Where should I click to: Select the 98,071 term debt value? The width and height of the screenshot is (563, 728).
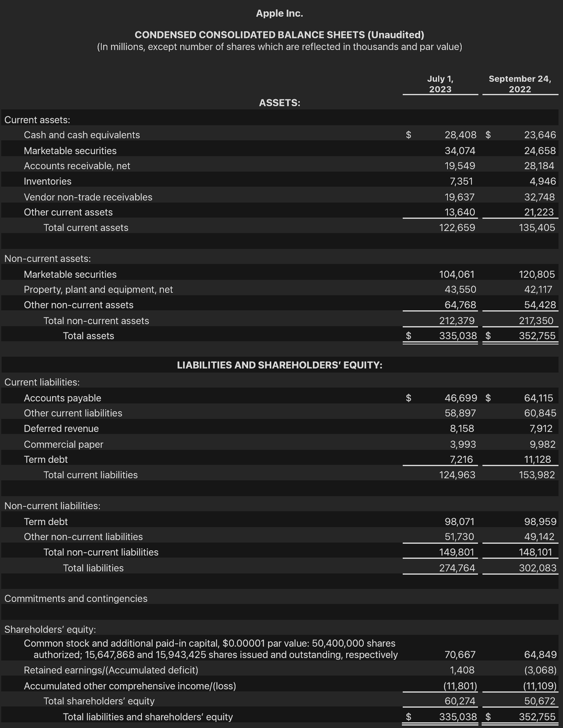click(x=460, y=522)
